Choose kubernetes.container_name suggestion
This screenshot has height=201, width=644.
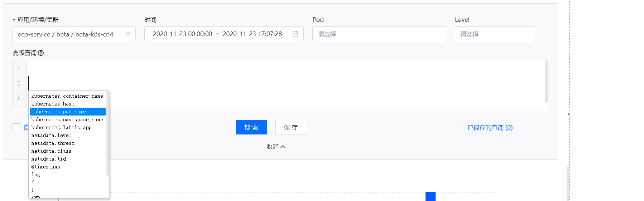pyautogui.click(x=67, y=96)
